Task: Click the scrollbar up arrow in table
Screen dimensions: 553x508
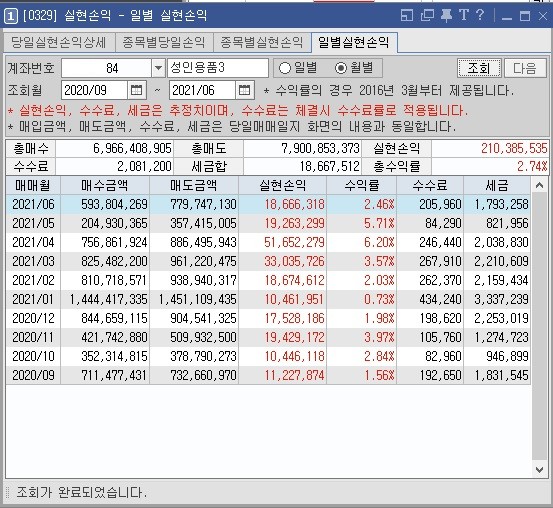Action: [539, 185]
